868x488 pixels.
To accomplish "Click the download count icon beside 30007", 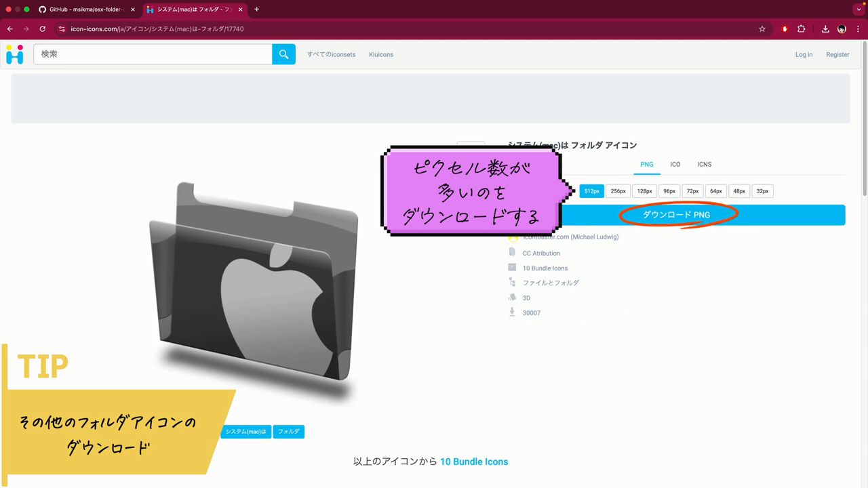I will click(x=512, y=312).
